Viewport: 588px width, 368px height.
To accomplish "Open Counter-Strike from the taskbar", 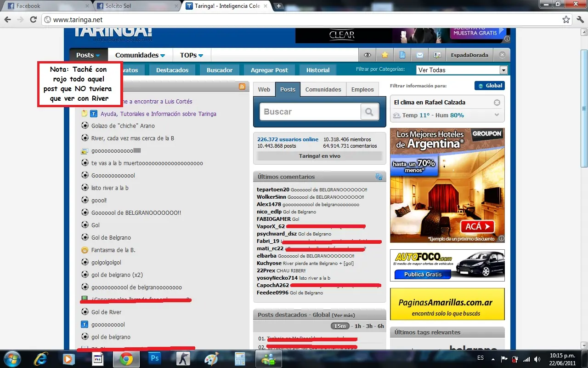I will pyautogui.click(x=183, y=359).
